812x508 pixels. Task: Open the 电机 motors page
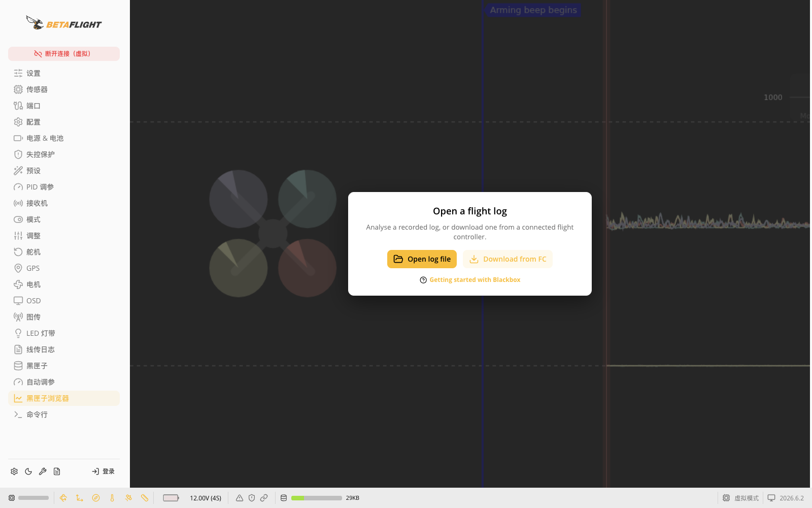click(64, 284)
